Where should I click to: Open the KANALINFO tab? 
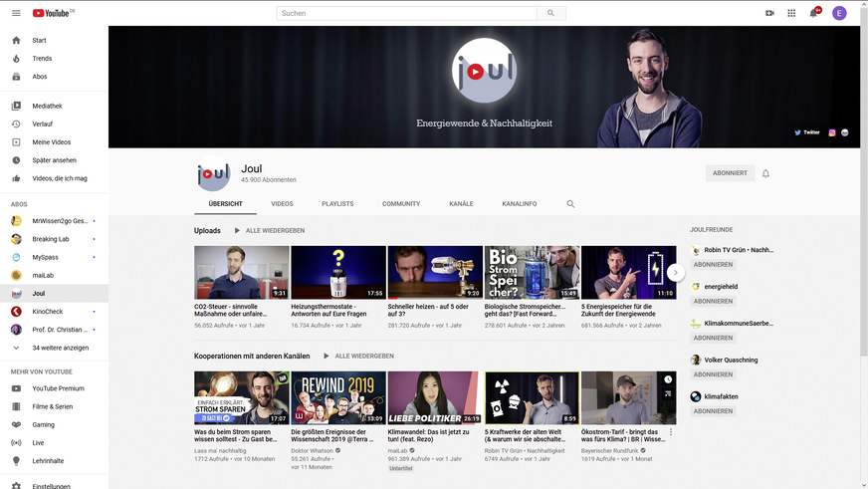[x=519, y=203]
